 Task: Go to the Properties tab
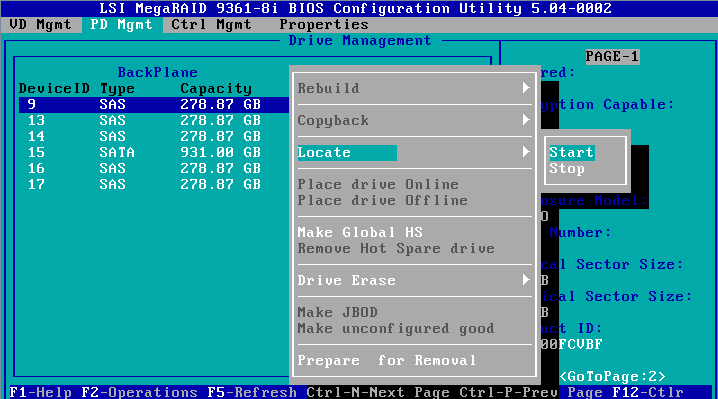click(x=324, y=25)
